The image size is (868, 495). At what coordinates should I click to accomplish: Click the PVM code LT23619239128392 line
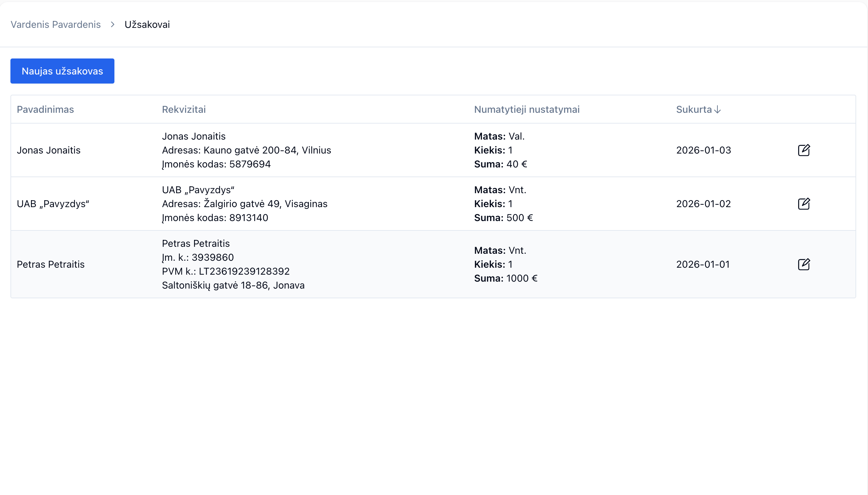(226, 271)
